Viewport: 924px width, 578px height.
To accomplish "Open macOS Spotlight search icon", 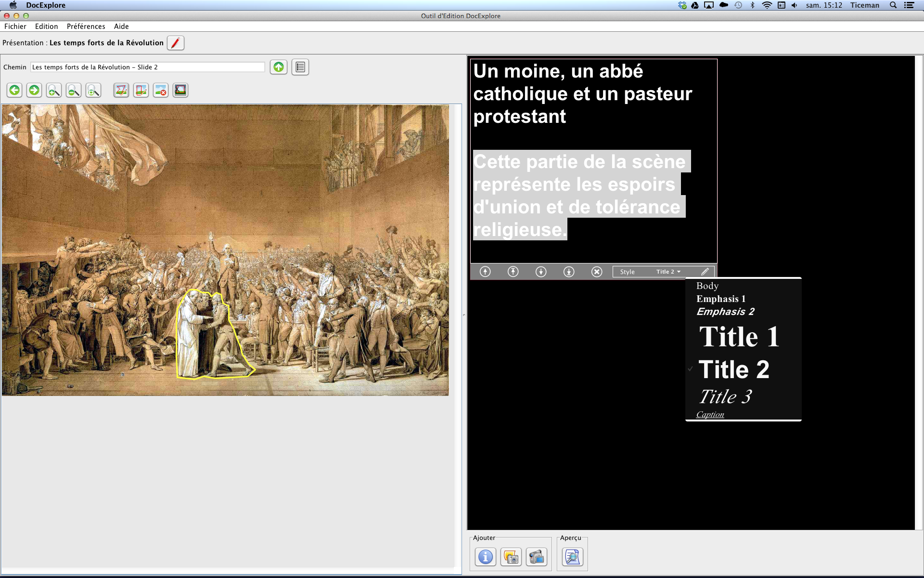I will [x=893, y=5].
